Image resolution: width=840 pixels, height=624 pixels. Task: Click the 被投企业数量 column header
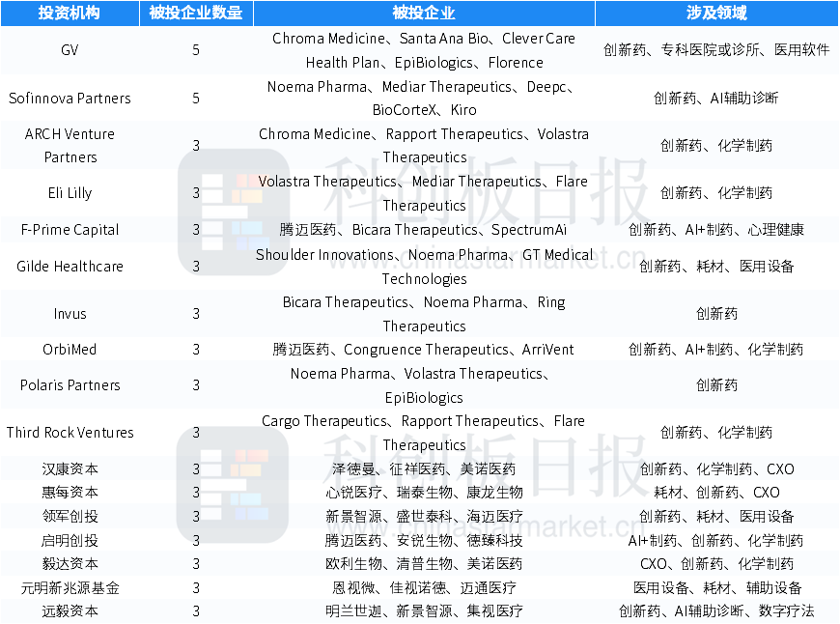coord(196,13)
